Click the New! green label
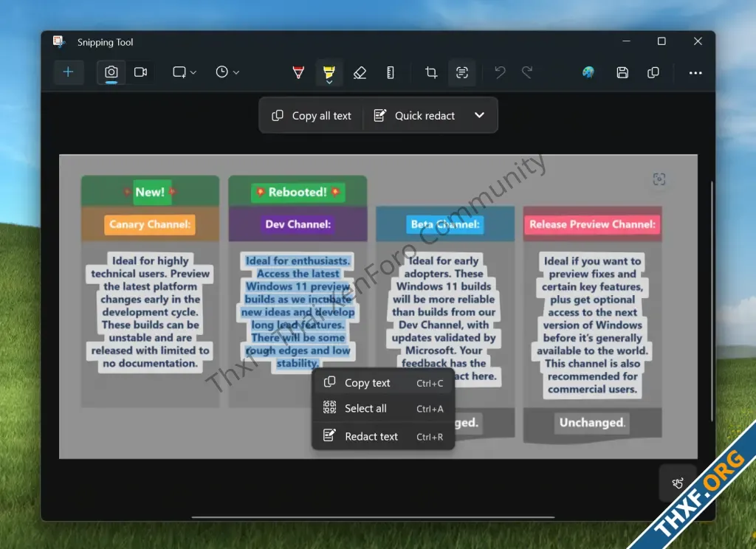This screenshot has height=549, width=756. [x=151, y=193]
